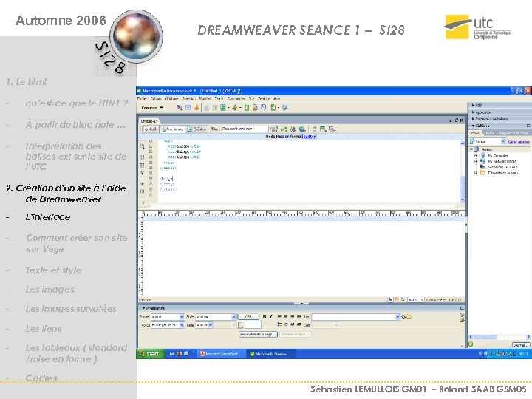532x399 pixels.
Task: Click the Preview in browser globe icon
Action: coord(302,129)
